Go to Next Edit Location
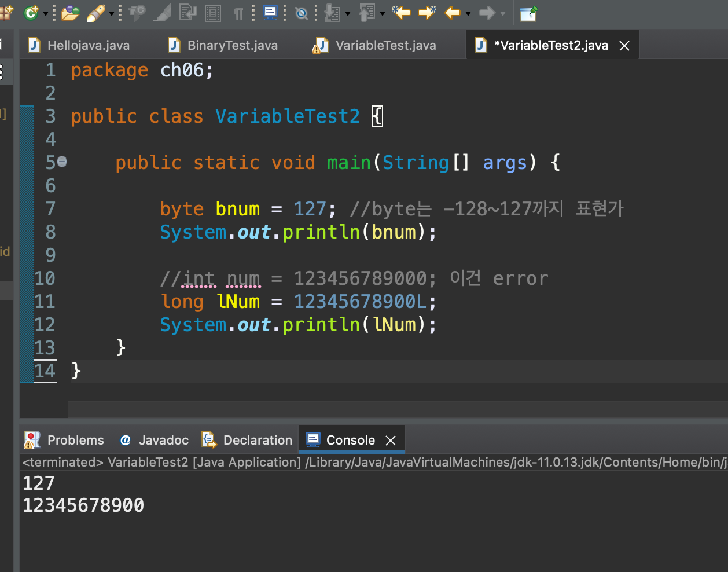Image resolution: width=728 pixels, height=572 pixels. (x=427, y=12)
